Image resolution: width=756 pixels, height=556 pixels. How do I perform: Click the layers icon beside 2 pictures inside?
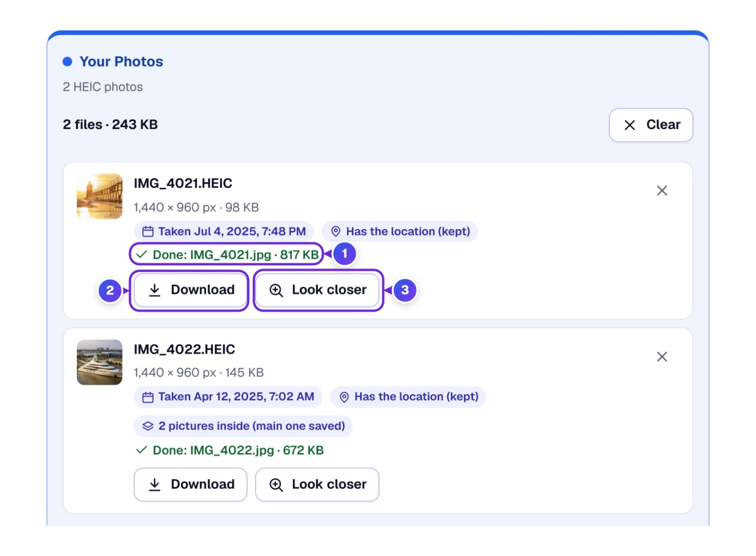pyautogui.click(x=148, y=426)
